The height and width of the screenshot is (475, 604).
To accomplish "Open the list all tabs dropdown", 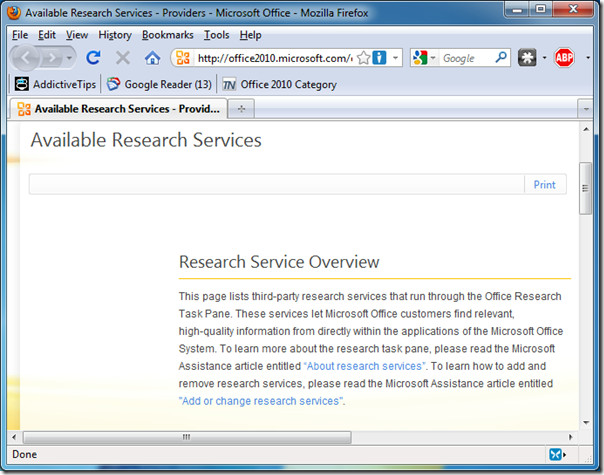I will coord(586,109).
